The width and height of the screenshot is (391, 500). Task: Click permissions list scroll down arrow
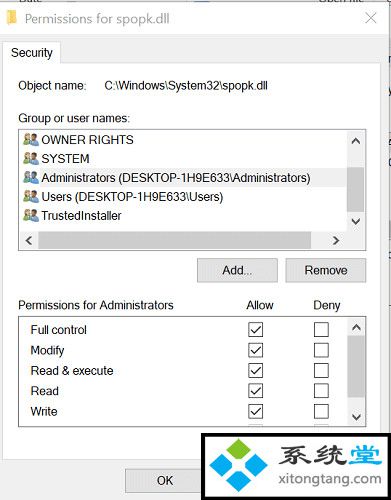tap(356, 417)
